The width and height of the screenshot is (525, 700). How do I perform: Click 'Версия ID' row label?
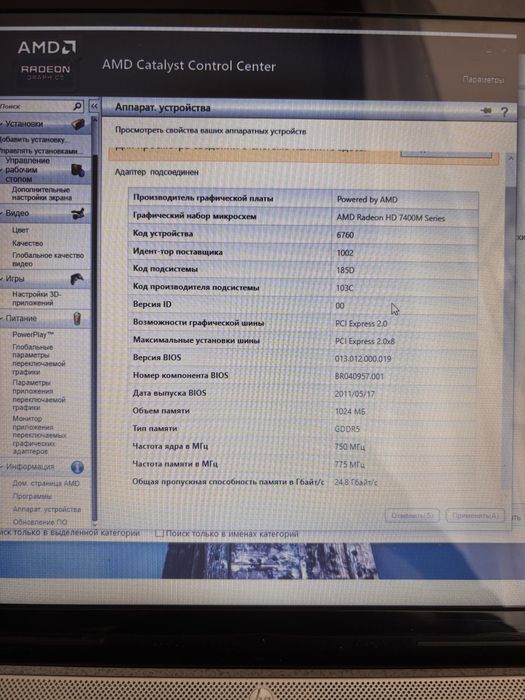click(x=152, y=304)
